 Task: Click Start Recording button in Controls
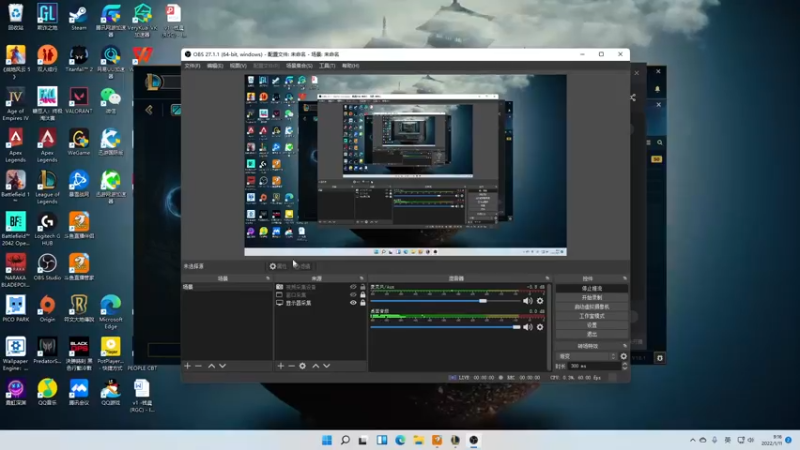tap(591, 297)
